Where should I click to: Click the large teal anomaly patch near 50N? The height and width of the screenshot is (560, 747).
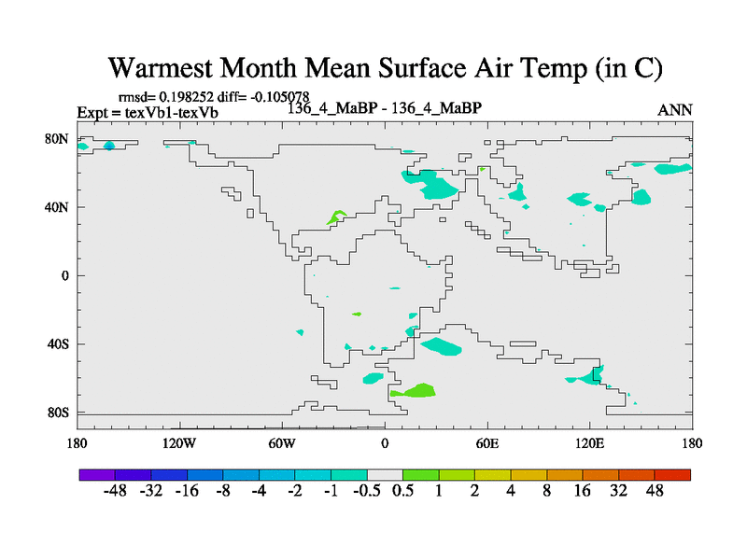434,184
